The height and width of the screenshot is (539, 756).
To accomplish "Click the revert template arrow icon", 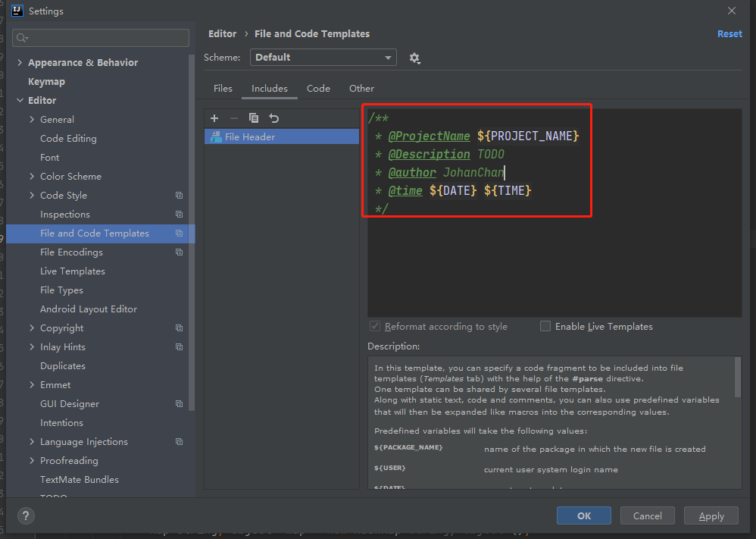I will [274, 118].
